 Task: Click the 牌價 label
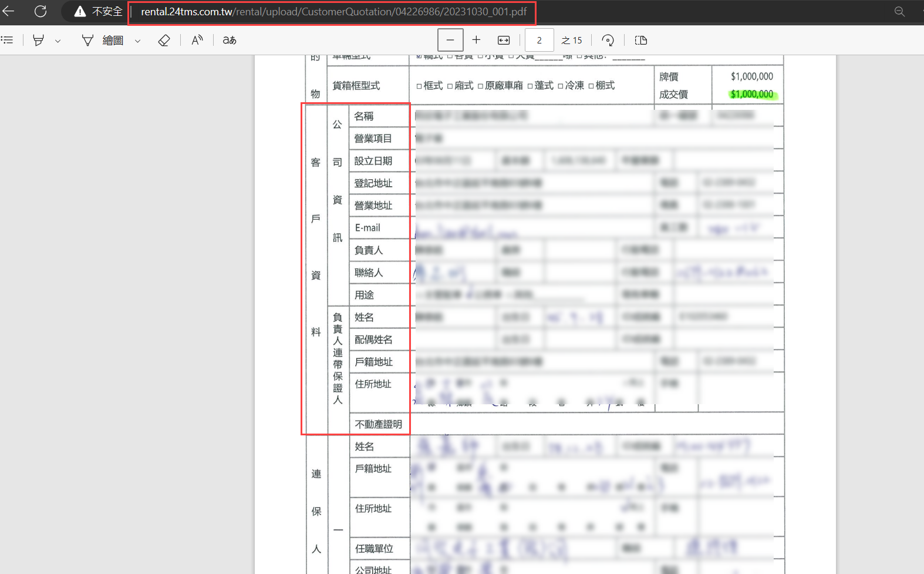[669, 76]
